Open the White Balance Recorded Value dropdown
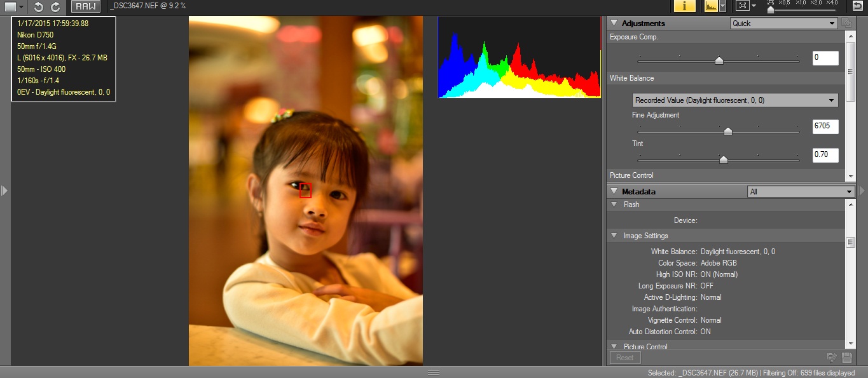Viewport: 868px width, 378px height. point(735,100)
